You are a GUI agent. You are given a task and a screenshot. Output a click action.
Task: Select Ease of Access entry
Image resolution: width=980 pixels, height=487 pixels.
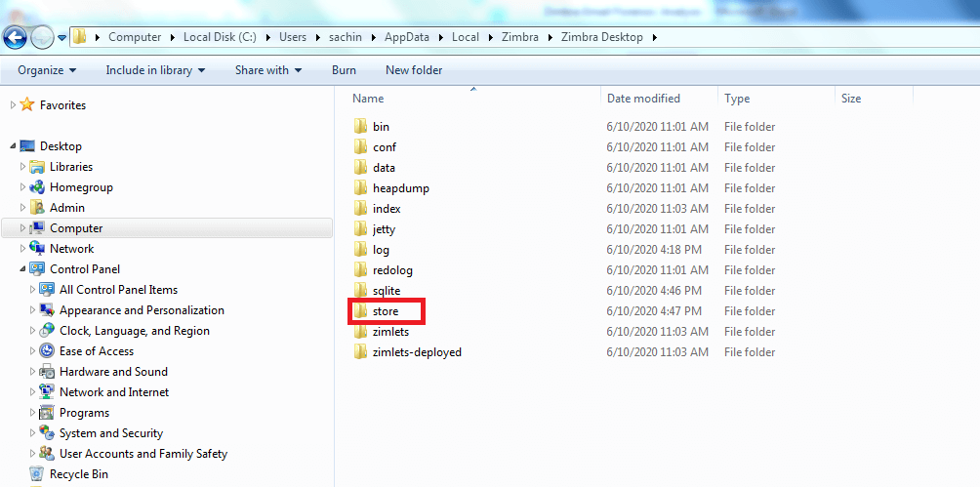click(97, 351)
